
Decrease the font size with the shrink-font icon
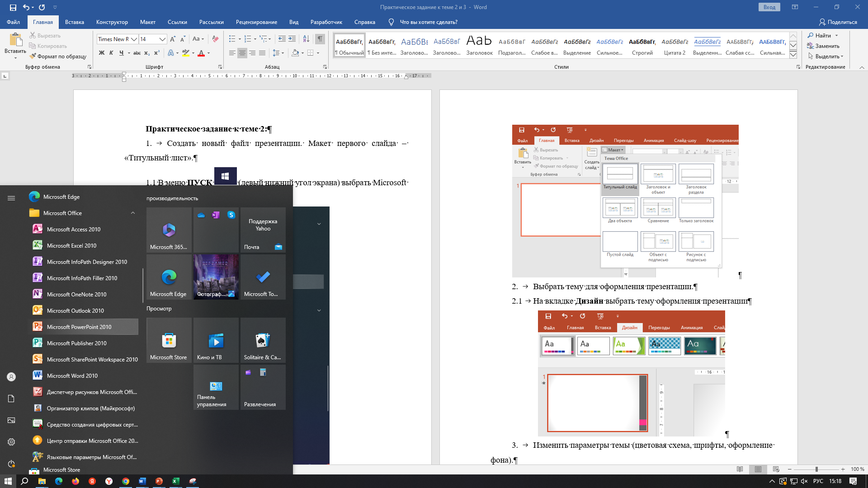click(183, 39)
